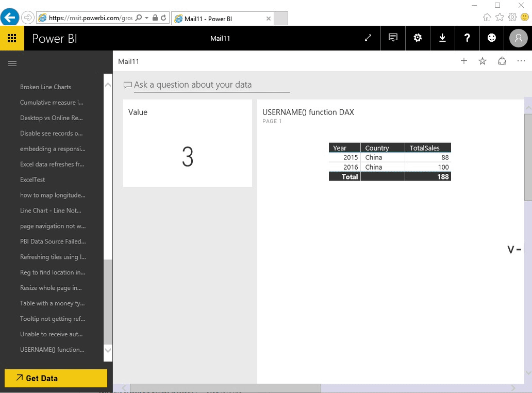Click the Ask a question input field

coord(211,85)
